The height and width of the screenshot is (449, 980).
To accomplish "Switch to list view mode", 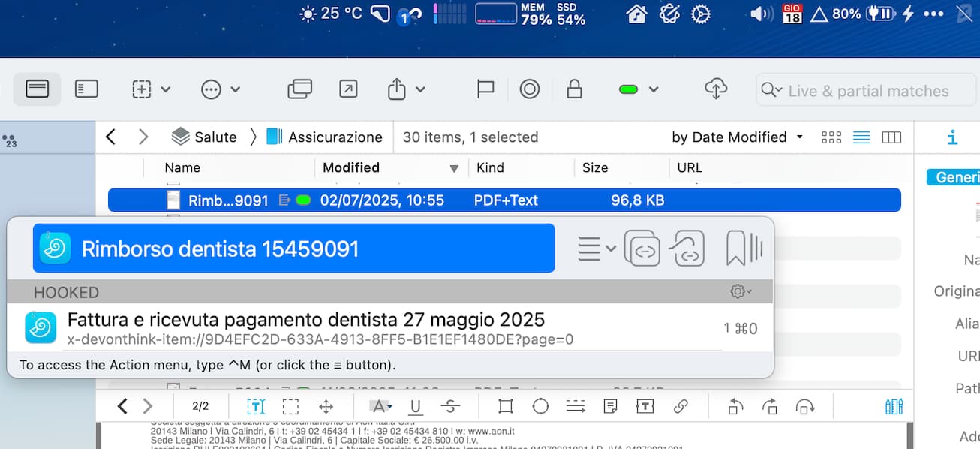I will pos(861,137).
